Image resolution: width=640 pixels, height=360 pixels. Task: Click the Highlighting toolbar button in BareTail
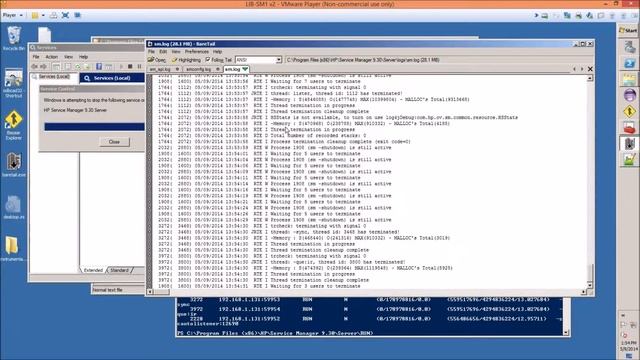(186, 60)
